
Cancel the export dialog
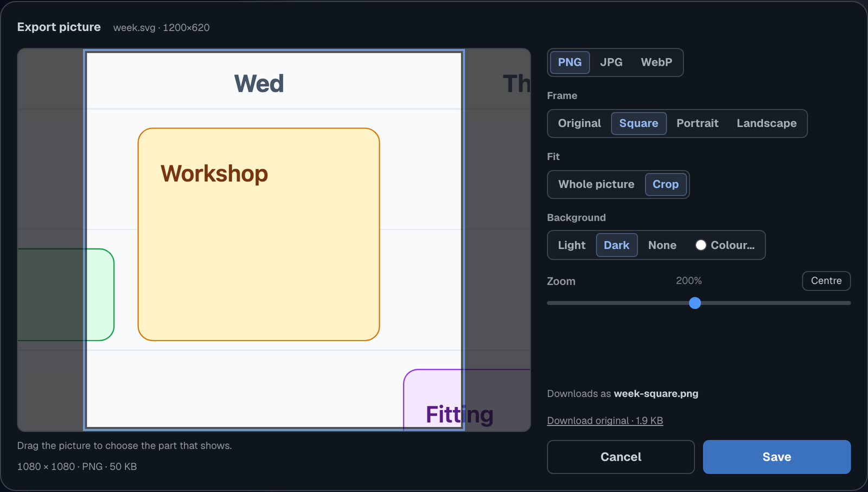click(x=621, y=457)
